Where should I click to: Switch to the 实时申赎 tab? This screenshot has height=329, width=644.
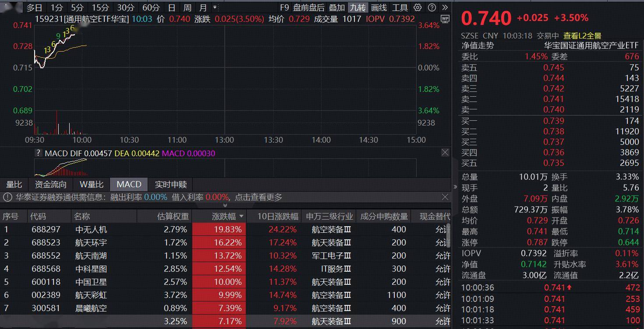pyautogui.click(x=170, y=184)
